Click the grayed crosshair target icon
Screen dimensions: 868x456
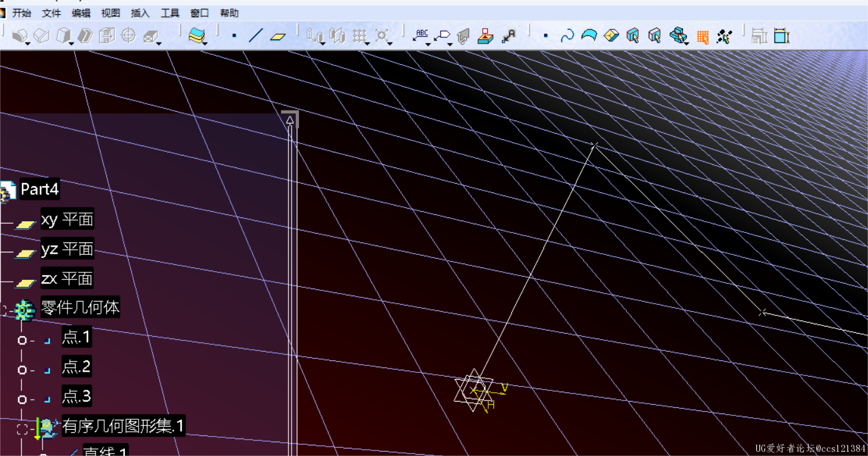coord(128,35)
